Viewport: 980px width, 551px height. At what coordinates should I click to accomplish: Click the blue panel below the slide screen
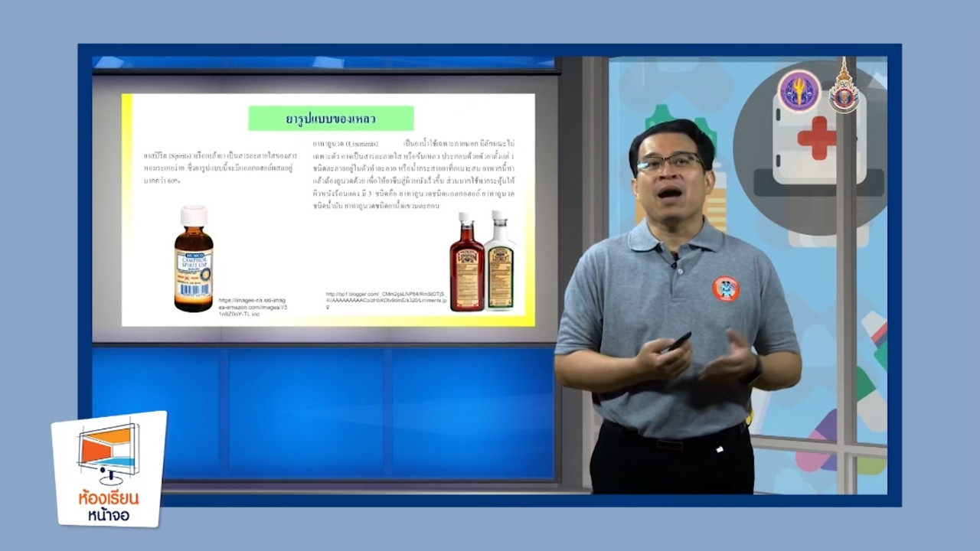[322, 413]
